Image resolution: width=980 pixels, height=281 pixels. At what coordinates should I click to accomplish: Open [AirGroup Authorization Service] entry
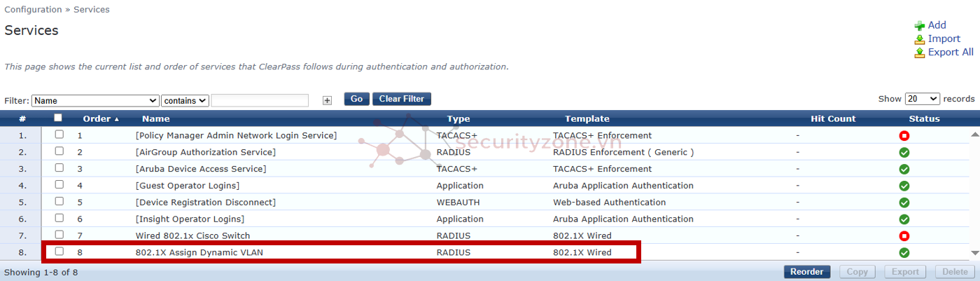coord(205,152)
